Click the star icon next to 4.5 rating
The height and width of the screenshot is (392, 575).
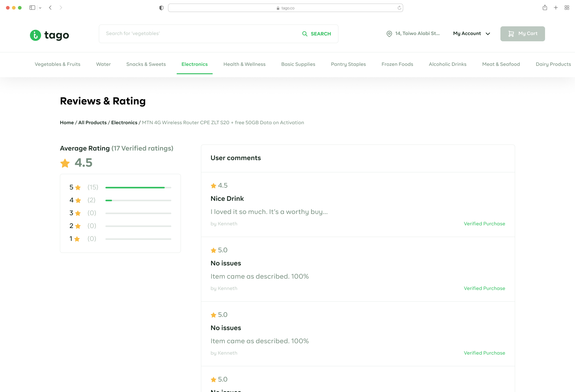65,163
